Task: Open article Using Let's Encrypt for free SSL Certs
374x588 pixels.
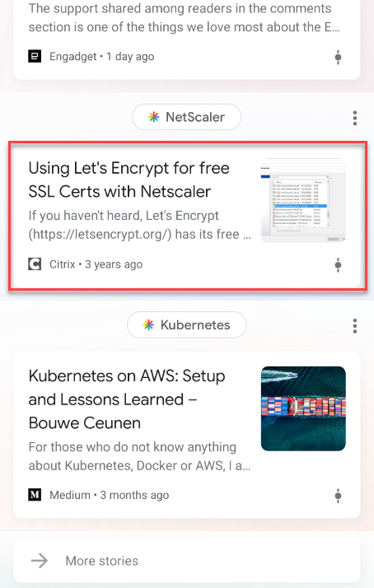Action: tap(129, 180)
